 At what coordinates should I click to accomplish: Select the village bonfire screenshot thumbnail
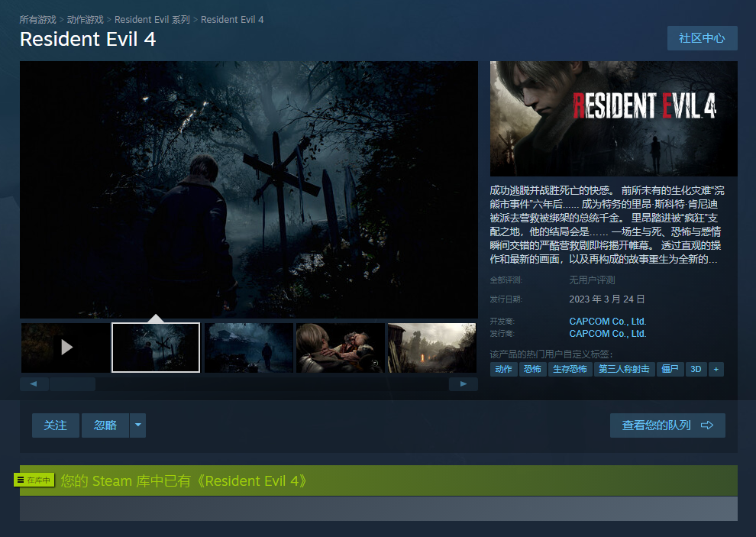coord(432,348)
